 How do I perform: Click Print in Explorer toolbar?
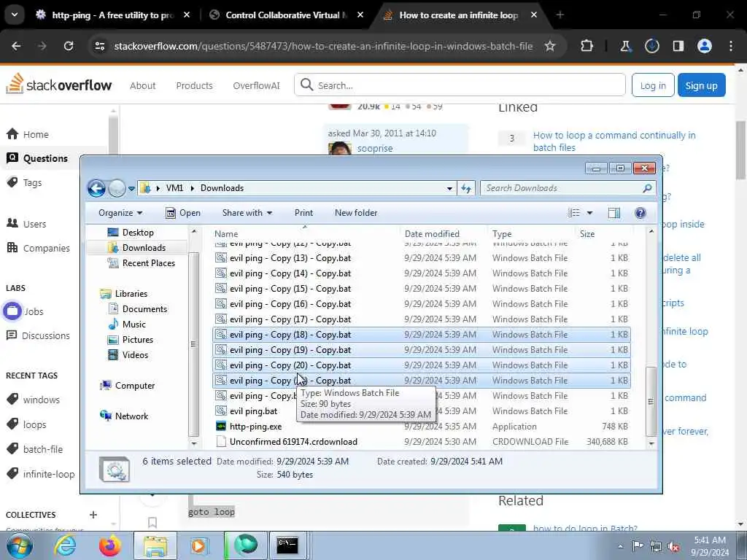(303, 213)
